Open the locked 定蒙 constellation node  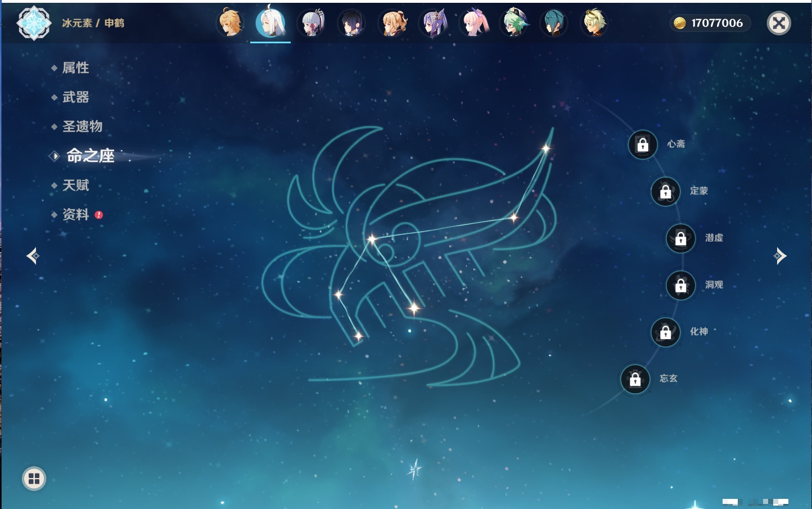666,192
